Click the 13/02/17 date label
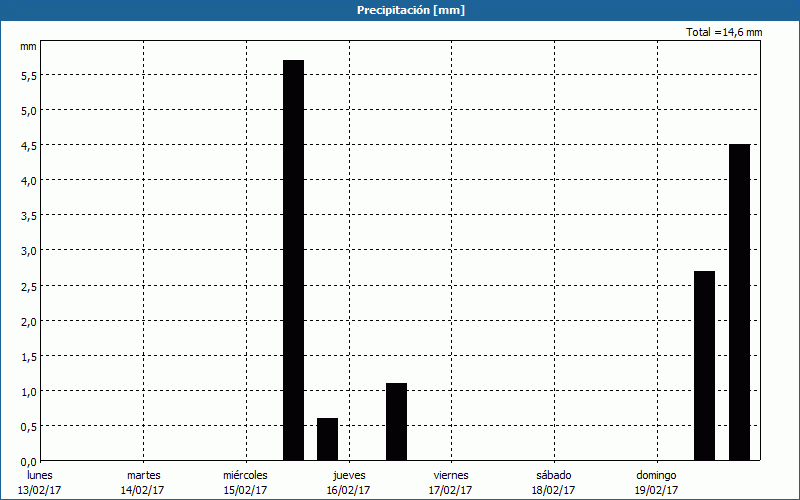The width and height of the screenshot is (800, 500). click(40, 490)
